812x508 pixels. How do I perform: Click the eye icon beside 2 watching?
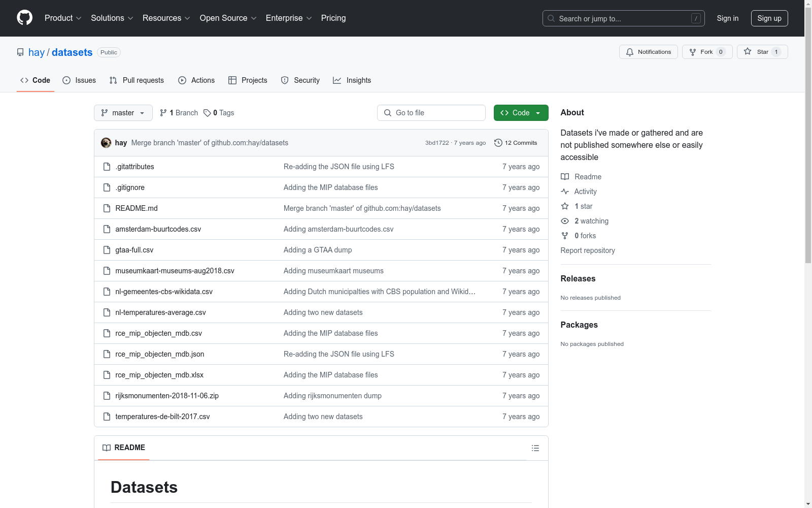565,221
